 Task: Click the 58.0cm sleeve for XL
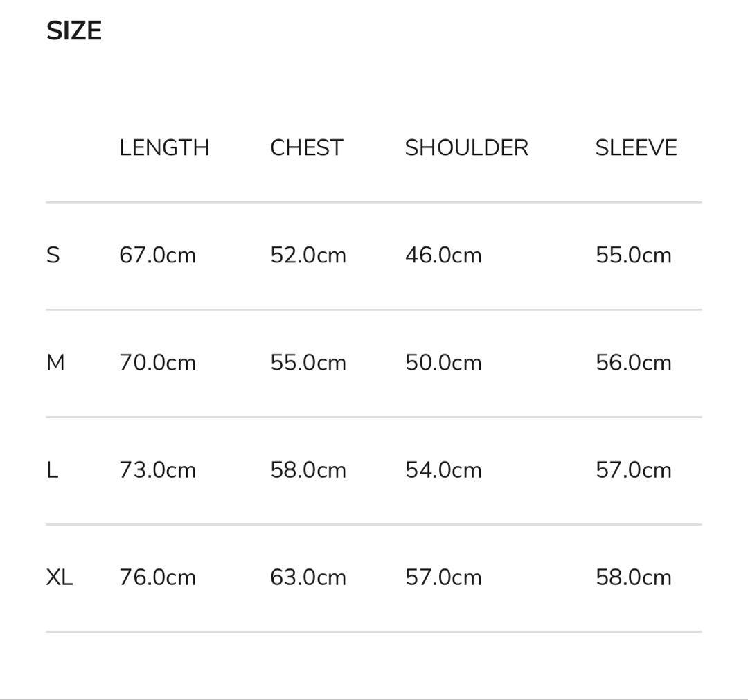[x=633, y=577]
